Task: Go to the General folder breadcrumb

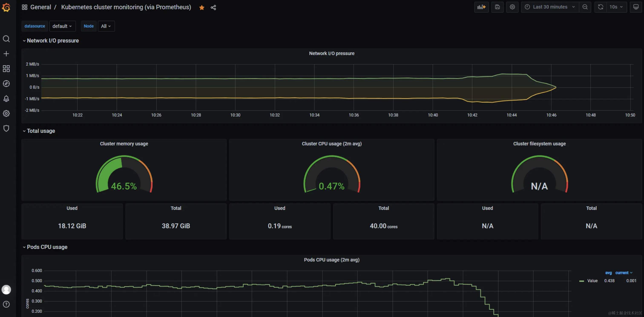Action: [40, 7]
